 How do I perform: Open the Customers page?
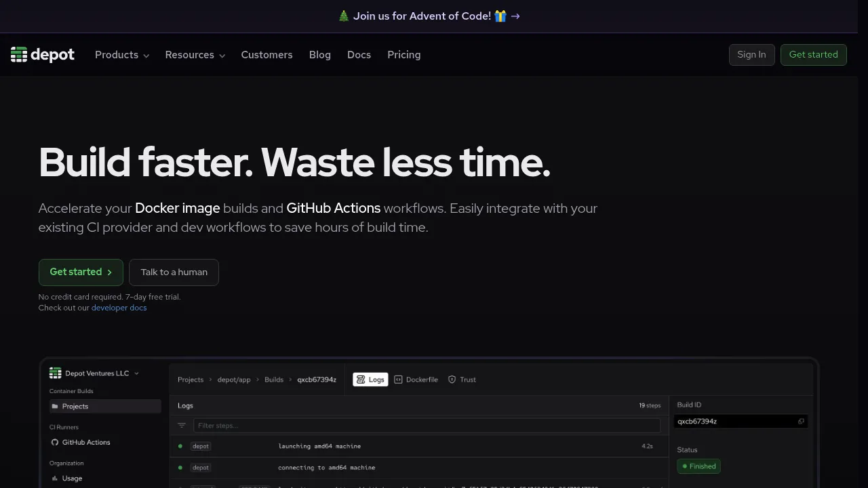point(267,55)
